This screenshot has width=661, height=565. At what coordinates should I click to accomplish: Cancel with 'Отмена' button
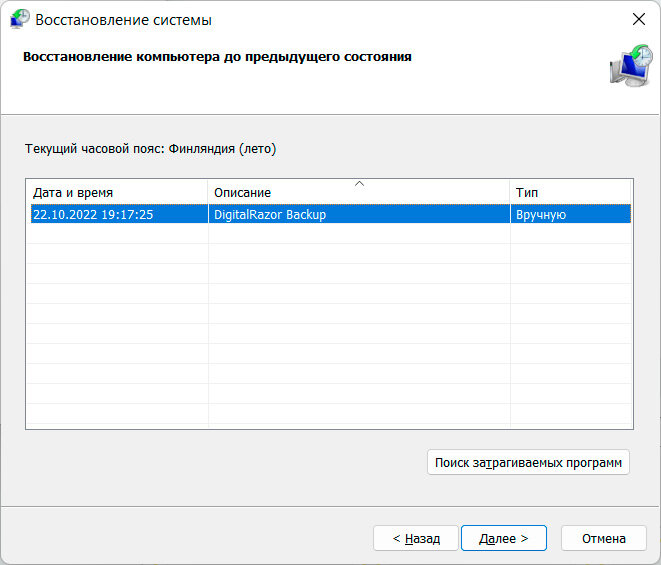click(x=604, y=538)
